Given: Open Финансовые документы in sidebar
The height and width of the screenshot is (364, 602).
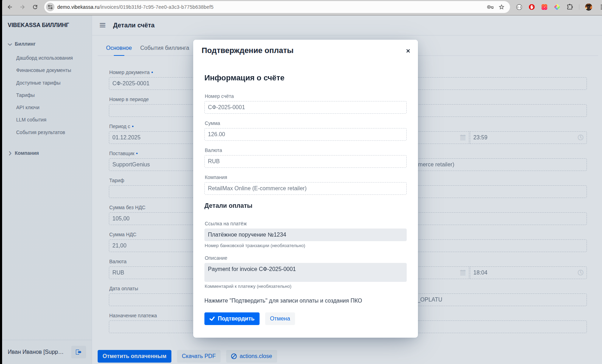Looking at the screenshot, I should [44, 71].
